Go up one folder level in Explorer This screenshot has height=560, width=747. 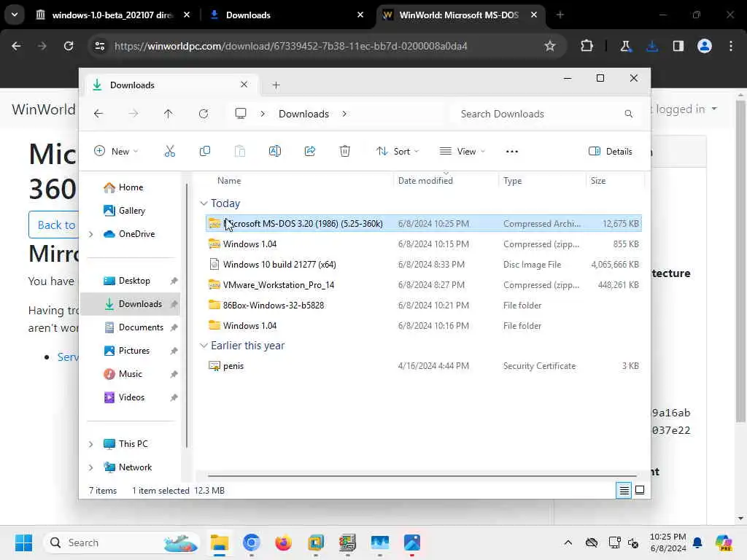pos(169,114)
